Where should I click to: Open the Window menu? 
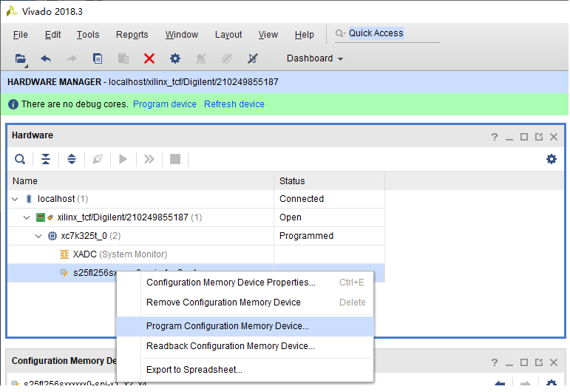coord(181,35)
